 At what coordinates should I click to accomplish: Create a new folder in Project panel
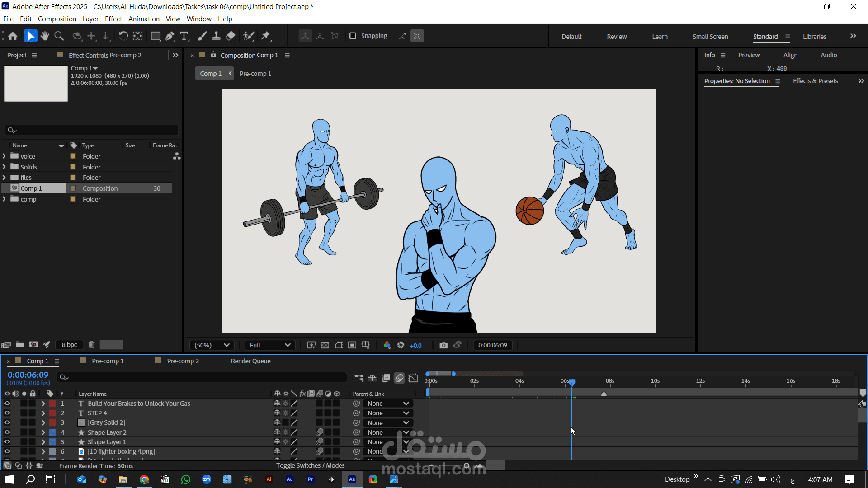coord(20,345)
